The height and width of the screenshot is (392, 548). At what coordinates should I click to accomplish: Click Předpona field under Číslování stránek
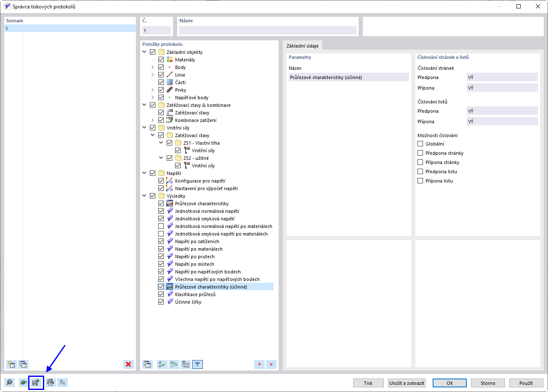click(502, 77)
